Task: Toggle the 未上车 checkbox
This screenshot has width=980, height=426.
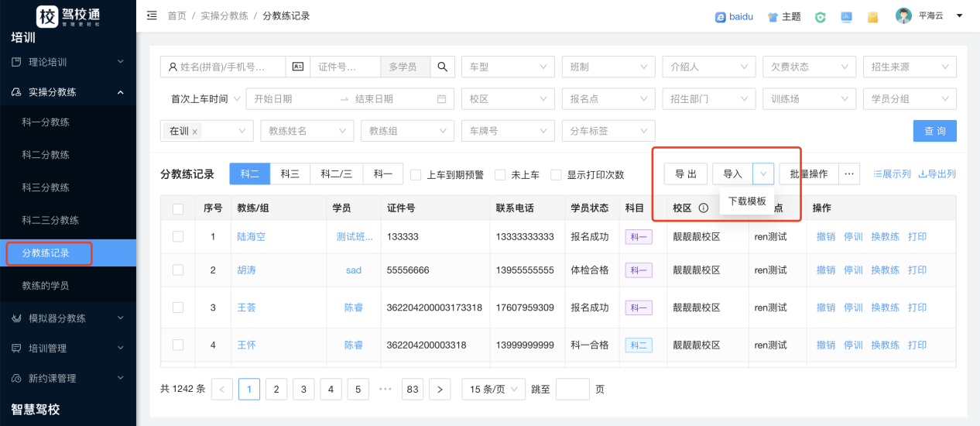Action: point(500,175)
